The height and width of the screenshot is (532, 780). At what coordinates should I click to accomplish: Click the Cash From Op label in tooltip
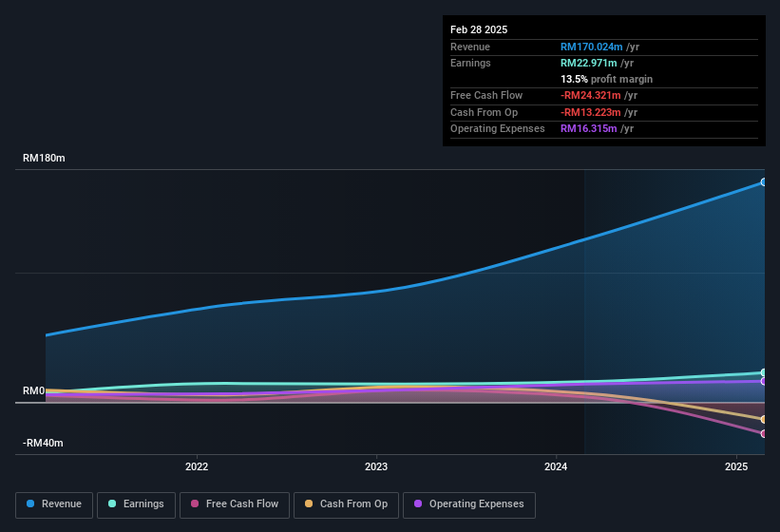pyautogui.click(x=484, y=112)
